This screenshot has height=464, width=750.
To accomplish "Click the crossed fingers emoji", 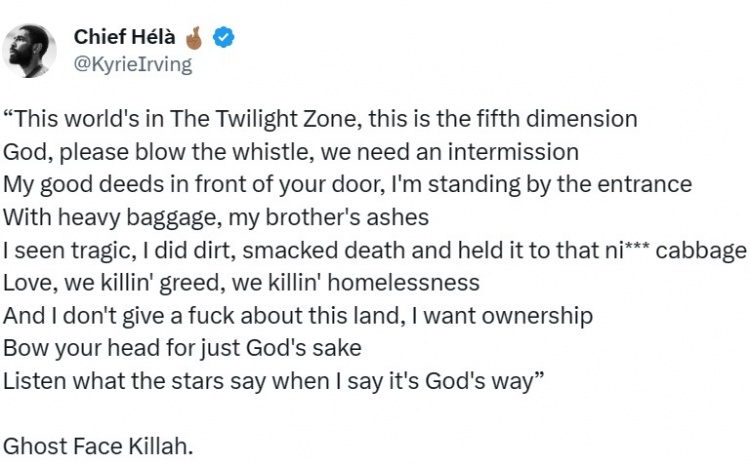I will pyautogui.click(x=194, y=38).
